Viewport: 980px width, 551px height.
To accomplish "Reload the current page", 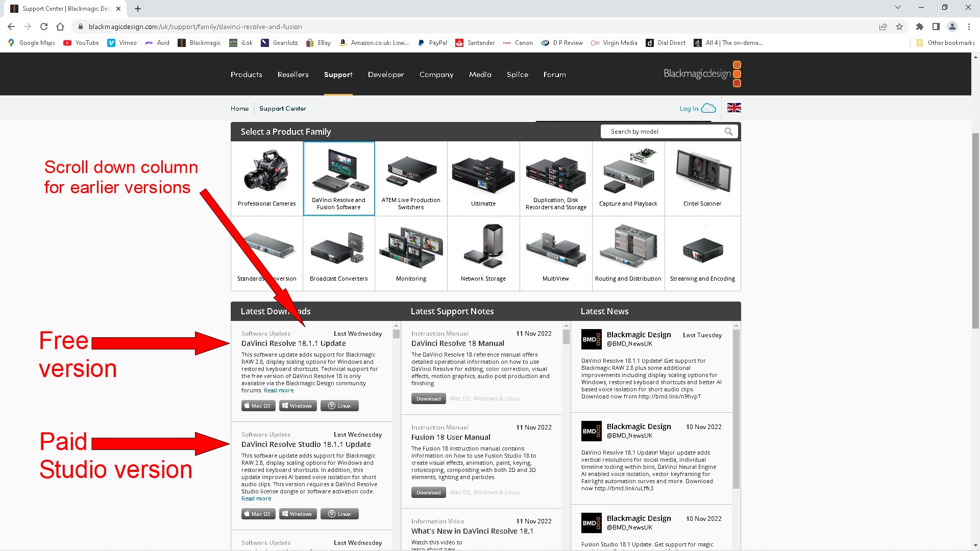I will click(44, 27).
